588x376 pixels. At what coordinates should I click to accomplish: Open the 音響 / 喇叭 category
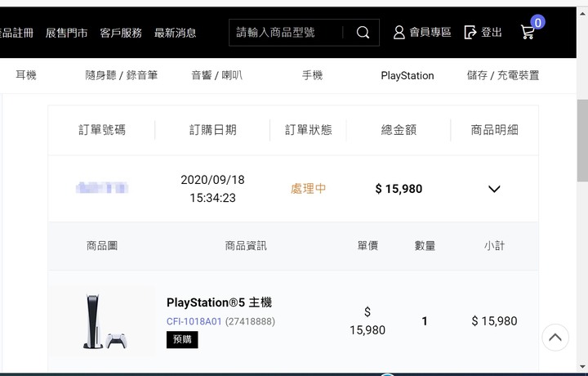216,75
